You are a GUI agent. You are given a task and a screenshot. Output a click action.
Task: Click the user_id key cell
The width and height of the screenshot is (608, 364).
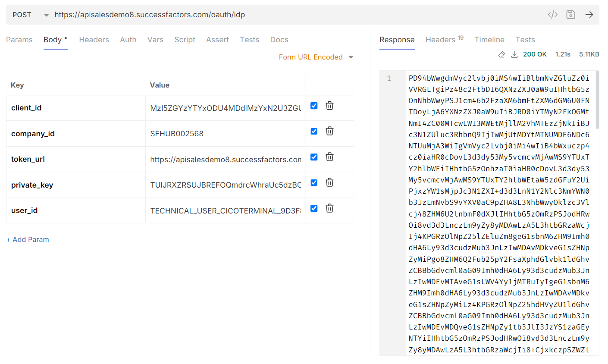point(76,210)
